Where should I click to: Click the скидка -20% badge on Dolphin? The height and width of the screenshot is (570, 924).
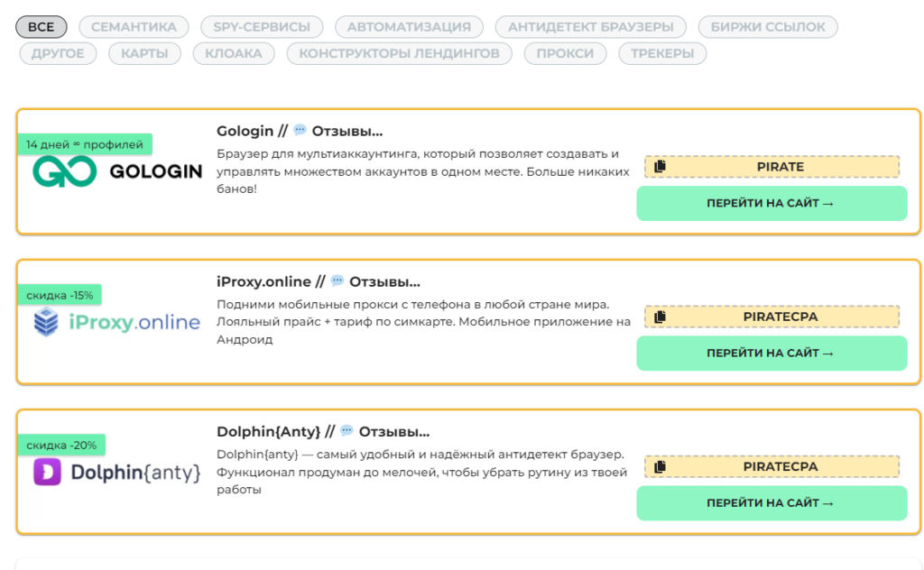(x=61, y=446)
